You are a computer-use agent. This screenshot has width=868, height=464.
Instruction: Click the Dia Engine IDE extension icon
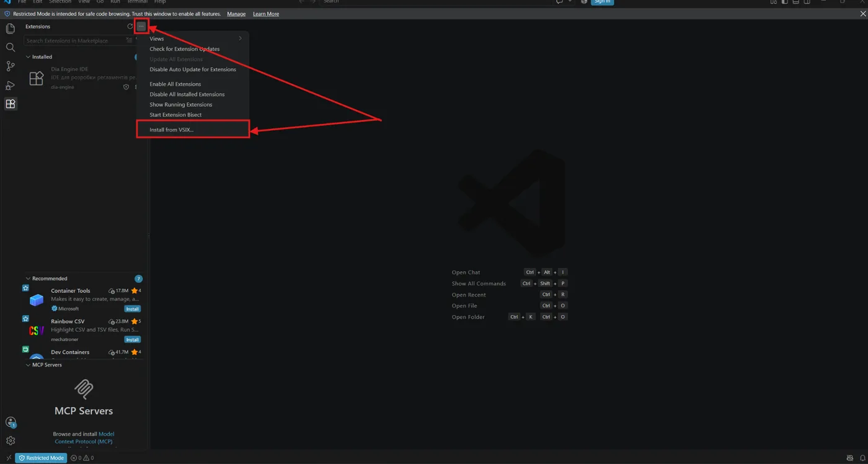(x=37, y=78)
